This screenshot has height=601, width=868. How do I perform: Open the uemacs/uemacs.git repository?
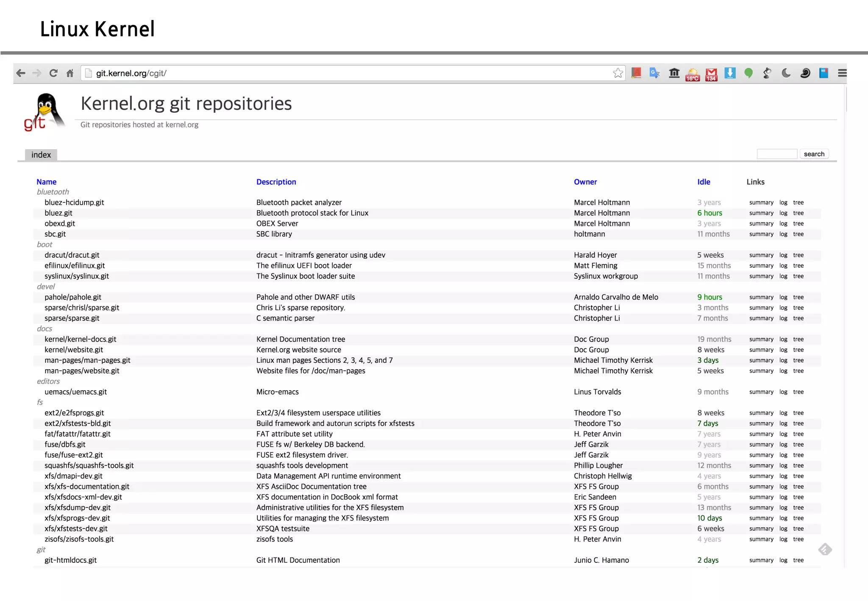coord(76,392)
